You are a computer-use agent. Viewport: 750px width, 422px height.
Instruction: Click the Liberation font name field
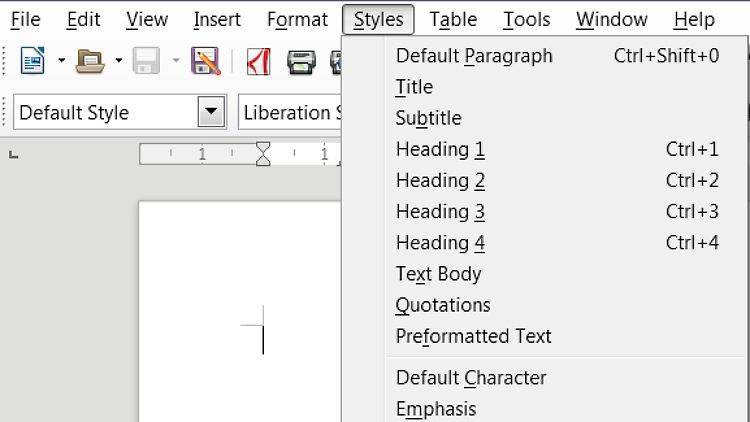290,112
